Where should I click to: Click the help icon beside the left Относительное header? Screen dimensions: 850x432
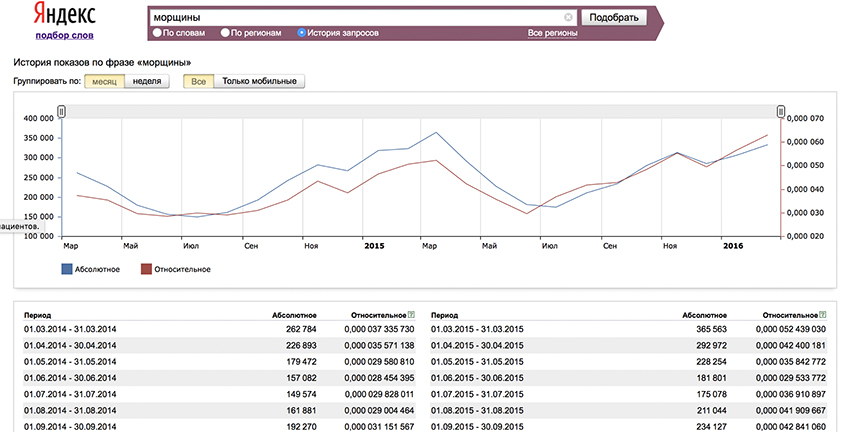411,314
